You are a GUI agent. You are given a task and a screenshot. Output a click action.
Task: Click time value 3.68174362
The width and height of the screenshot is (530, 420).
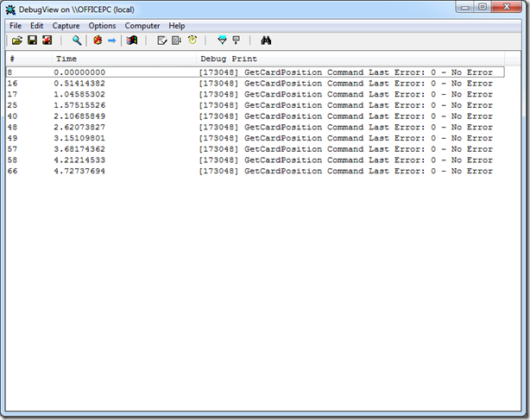coord(79,149)
